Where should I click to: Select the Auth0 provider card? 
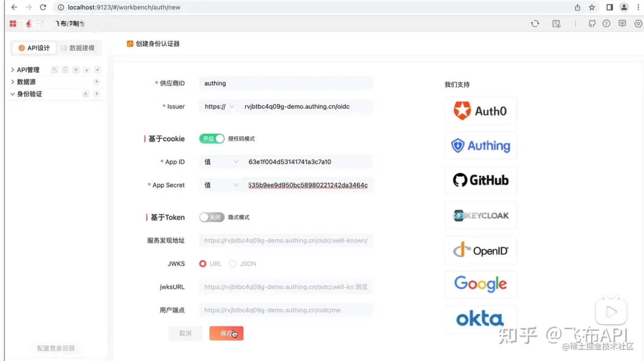(481, 110)
